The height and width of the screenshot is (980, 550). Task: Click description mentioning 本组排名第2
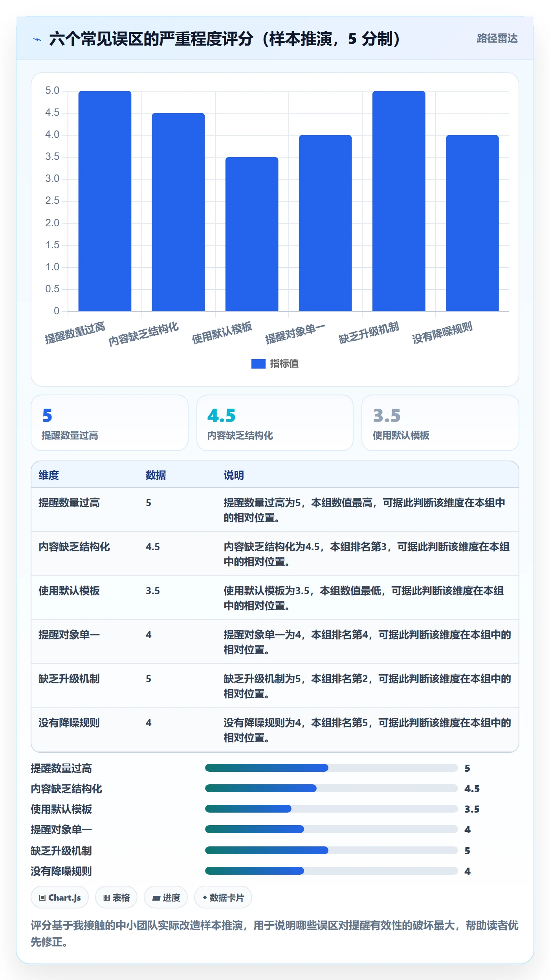pos(367,686)
